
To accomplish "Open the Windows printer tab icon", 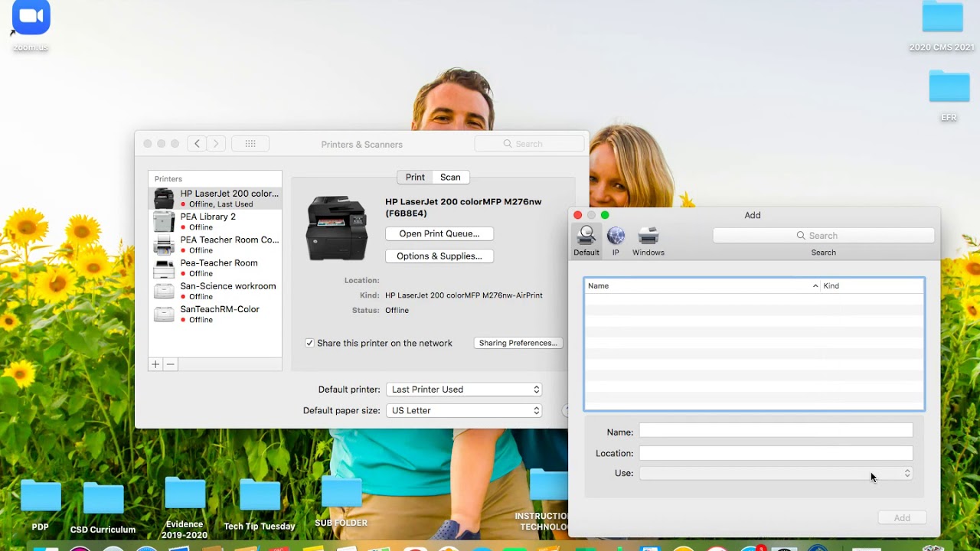I will click(x=648, y=240).
